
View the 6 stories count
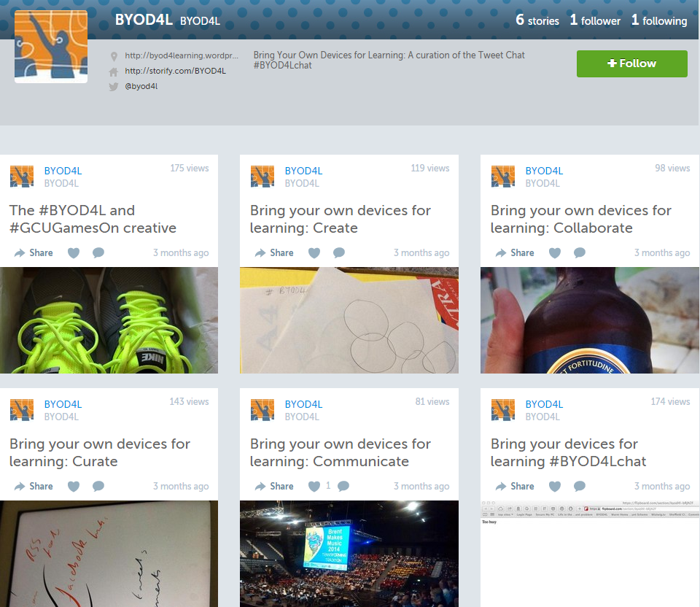pyautogui.click(x=537, y=20)
